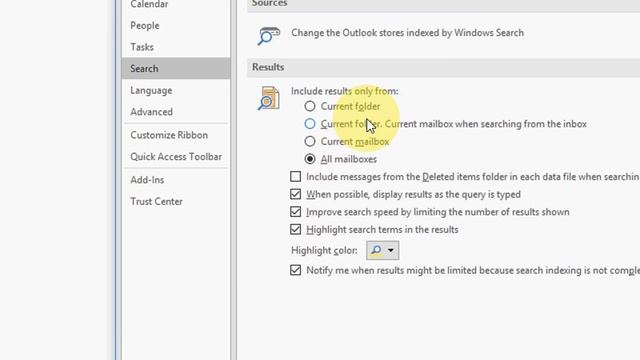Open the Trust Center category
Screen dimensions: 640x360
click(176, 202)
